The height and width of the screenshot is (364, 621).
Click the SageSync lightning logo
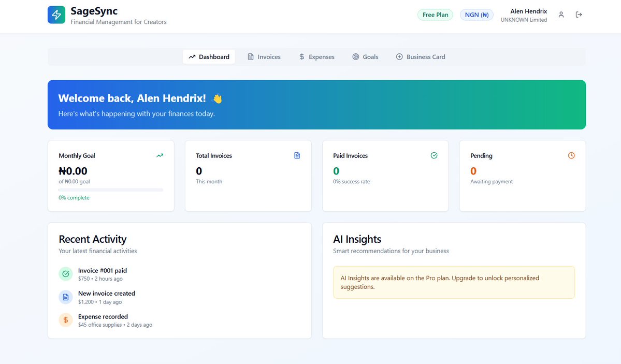tap(56, 14)
